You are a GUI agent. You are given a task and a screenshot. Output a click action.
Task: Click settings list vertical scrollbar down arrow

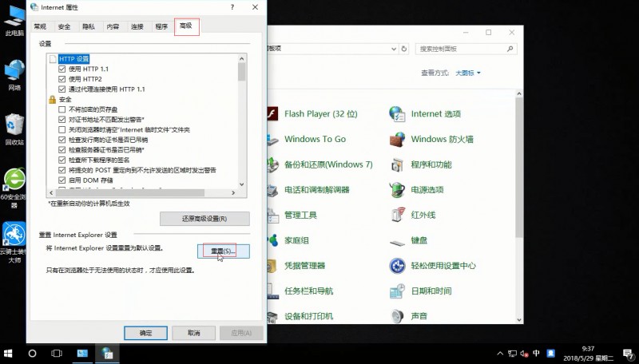[242, 184]
